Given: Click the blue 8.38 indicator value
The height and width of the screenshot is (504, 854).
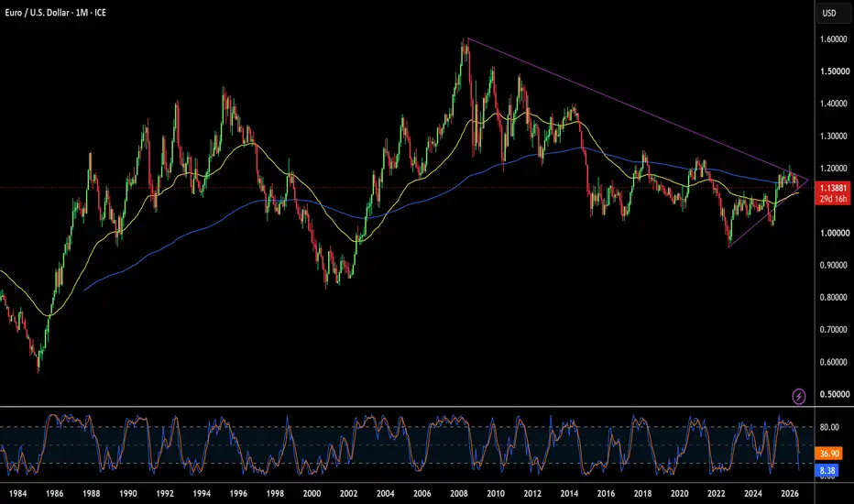Looking at the screenshot, I should 827,470.
